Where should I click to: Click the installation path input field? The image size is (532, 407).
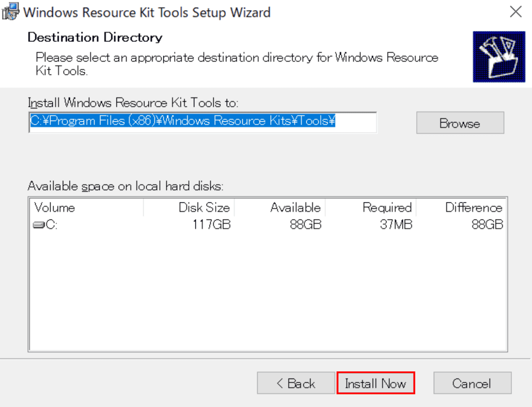point(203,122)
